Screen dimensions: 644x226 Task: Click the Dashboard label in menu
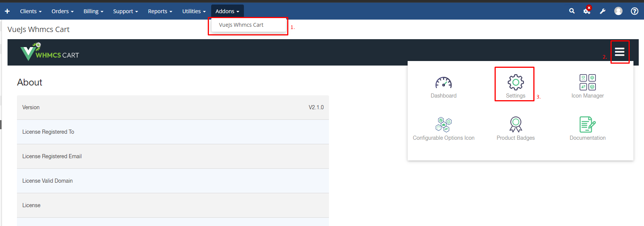tap(444, 96)
